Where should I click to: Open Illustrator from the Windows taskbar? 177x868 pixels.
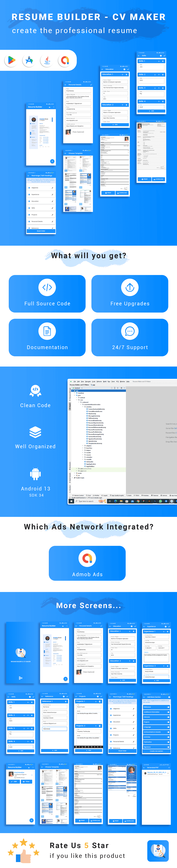pos(149,501)
